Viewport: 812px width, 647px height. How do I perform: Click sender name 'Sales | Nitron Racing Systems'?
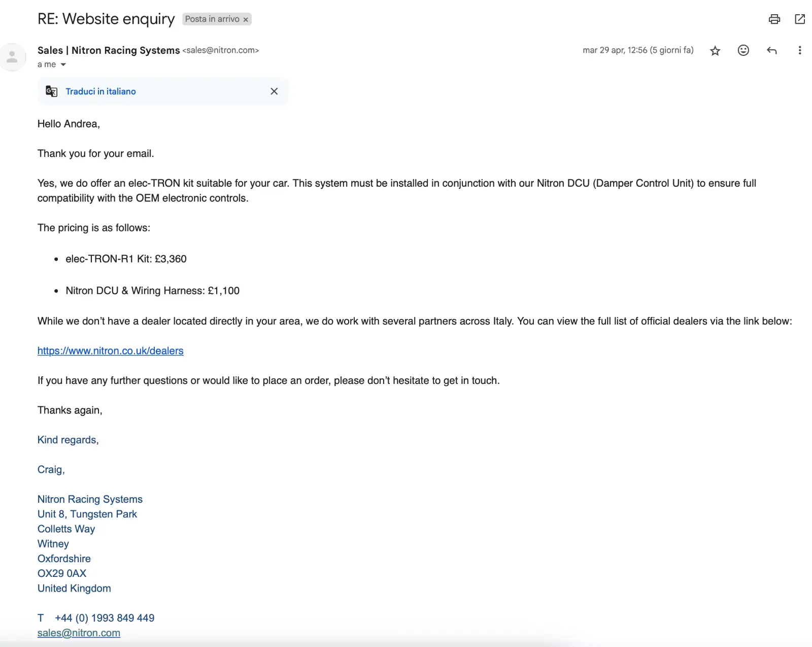tap(108, 50)
